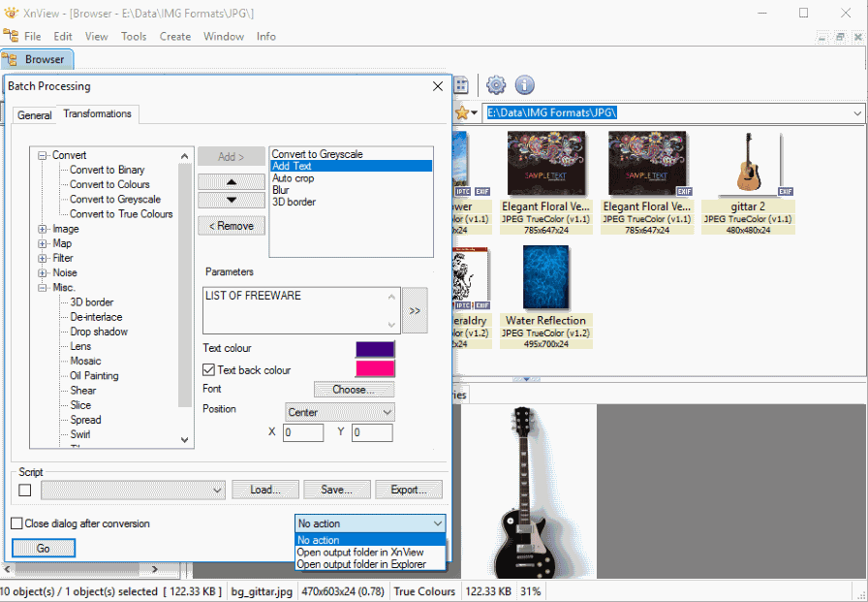Screen dimensions: 868x602
Task: Click the Go button
Action: (x=44, y=549)
